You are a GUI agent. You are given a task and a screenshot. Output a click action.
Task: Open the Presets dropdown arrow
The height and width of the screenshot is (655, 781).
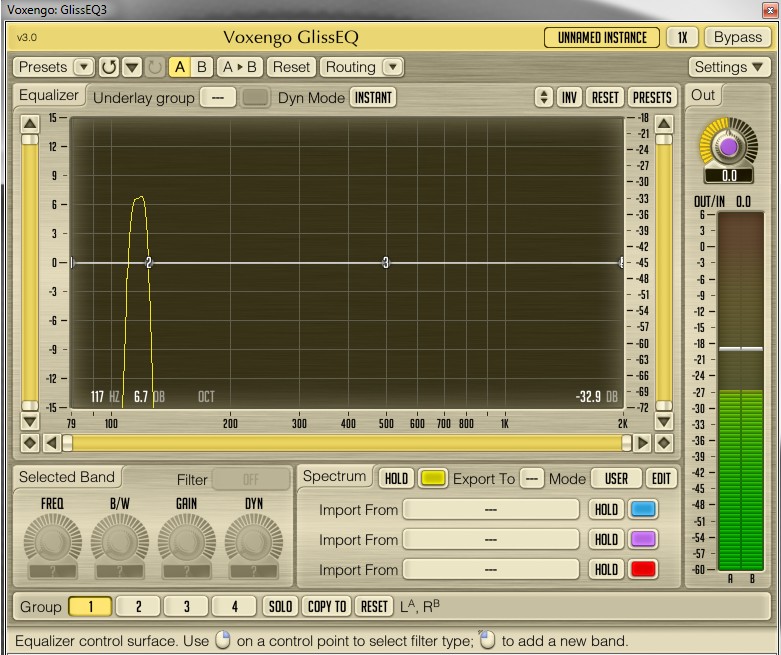pos(84,67)
